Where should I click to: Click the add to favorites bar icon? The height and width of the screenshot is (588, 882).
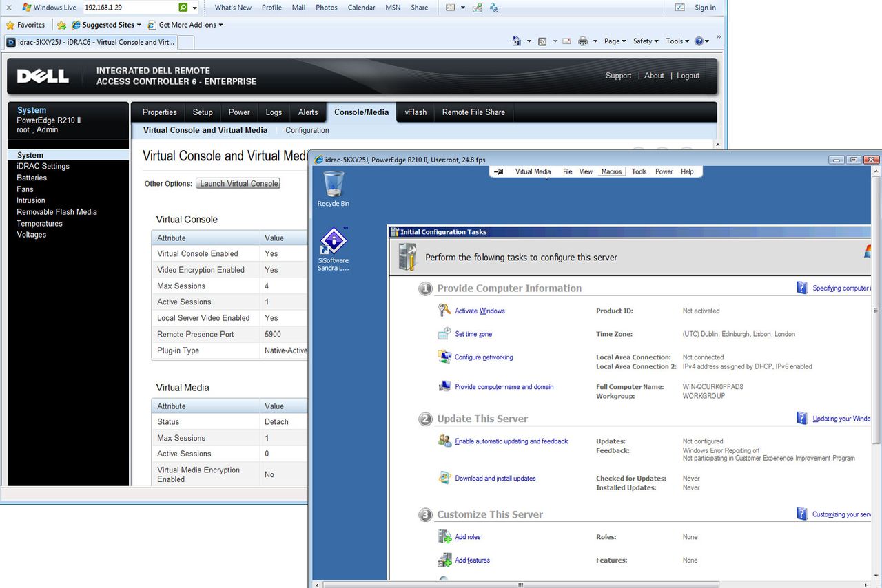coord(61,25)
